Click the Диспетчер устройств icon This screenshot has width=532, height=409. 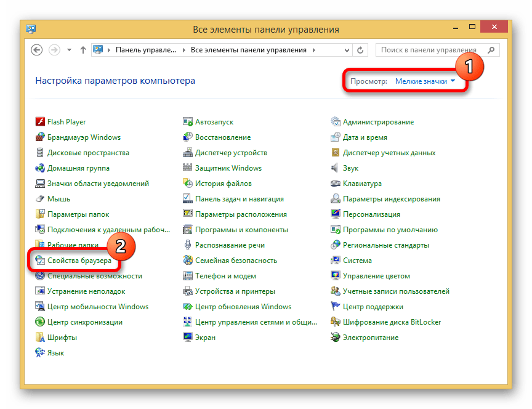(x=188, y=152)
